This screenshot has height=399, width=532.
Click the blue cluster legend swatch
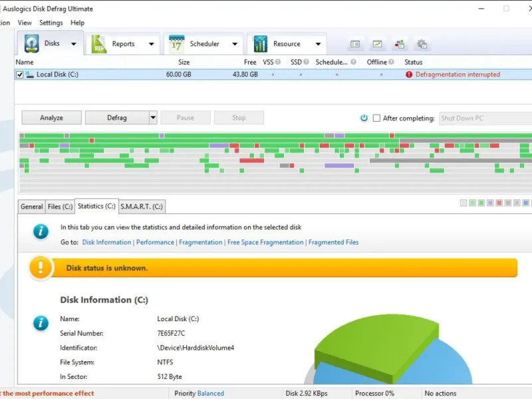coord(525,203)
